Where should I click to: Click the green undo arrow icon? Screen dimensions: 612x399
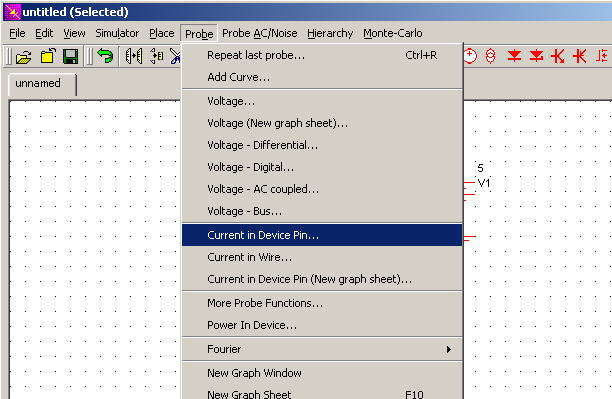pyautogui.click(x=105, y=56)
